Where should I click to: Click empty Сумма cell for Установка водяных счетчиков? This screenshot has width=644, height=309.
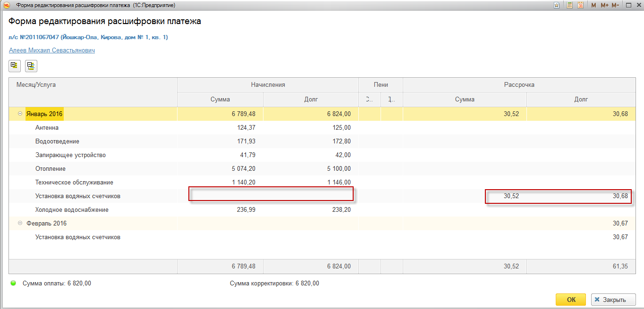tap(220, 196)
